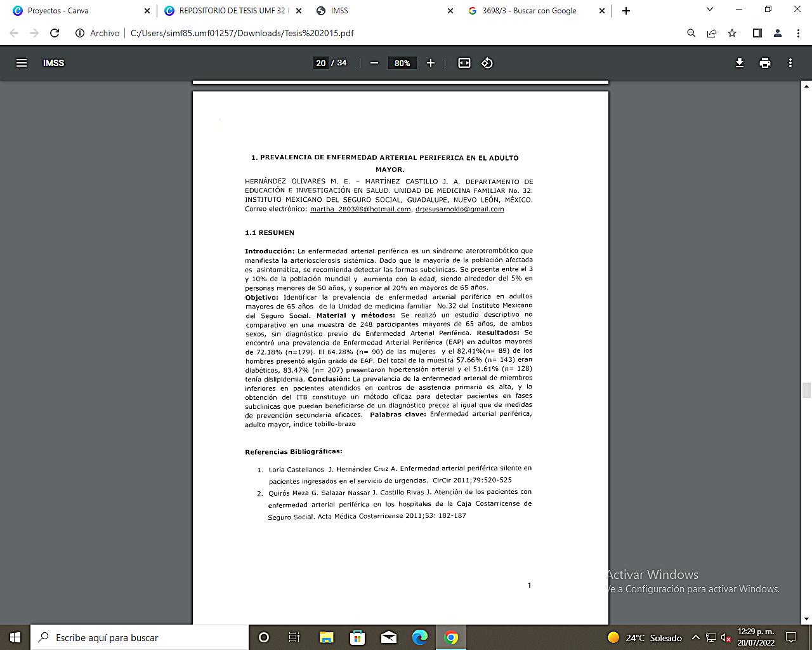Open network status icon in tray
The width and height of the screenshot is (812, 650).
(711, 638)
